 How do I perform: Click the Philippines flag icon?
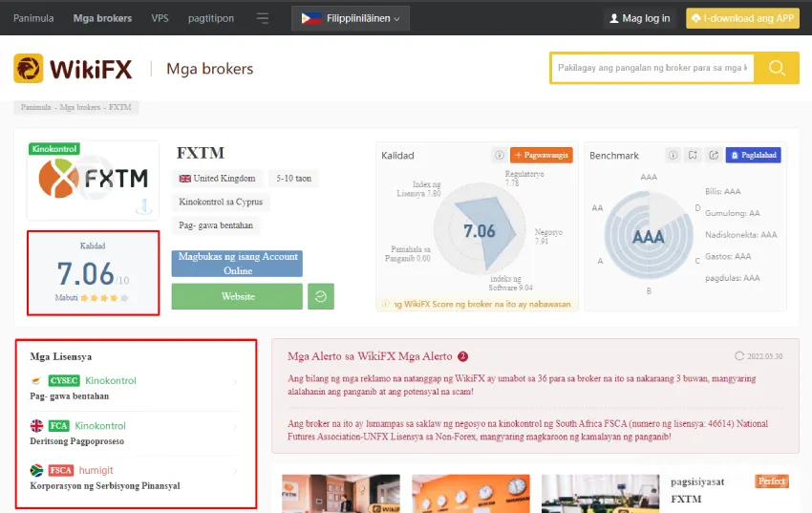click(311, 19)
